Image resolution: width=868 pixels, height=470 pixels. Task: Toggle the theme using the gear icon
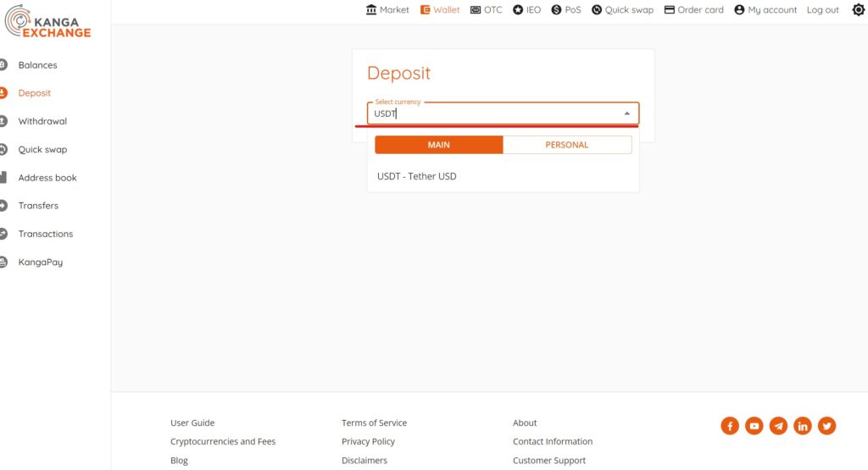click(859, 10)
